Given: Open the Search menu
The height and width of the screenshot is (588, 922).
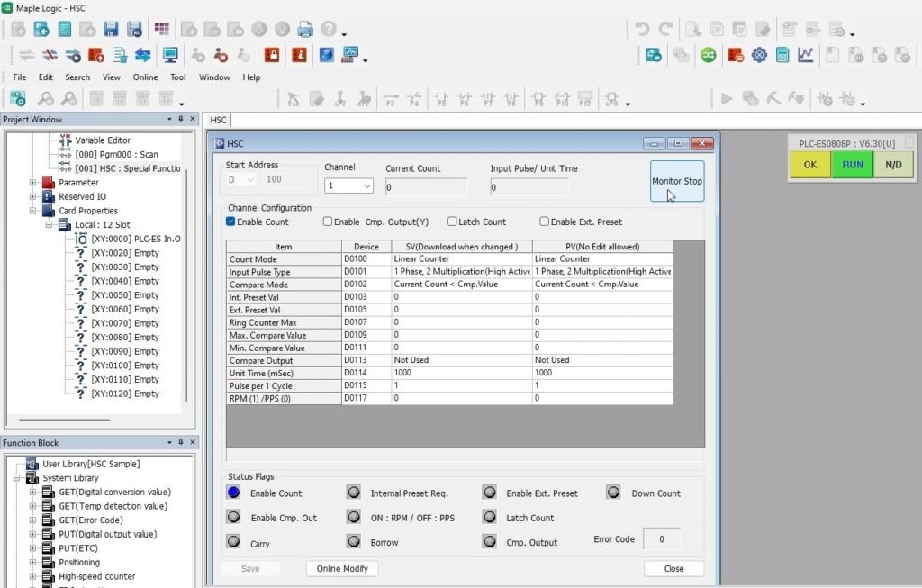Looking at the screenshot, I should point(77,77).
